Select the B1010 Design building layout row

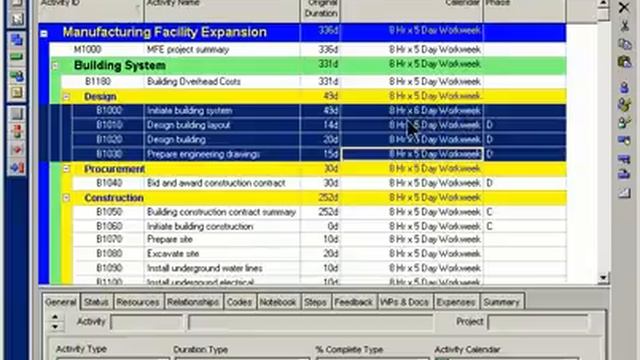pos(319,125)
